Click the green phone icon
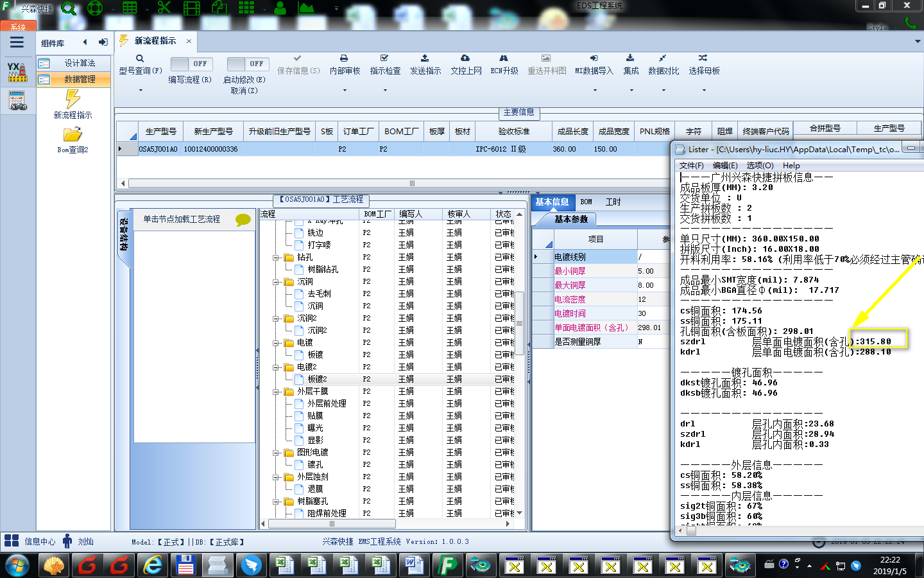The height and width of the screenshot is (578, 924). point(911,22)
